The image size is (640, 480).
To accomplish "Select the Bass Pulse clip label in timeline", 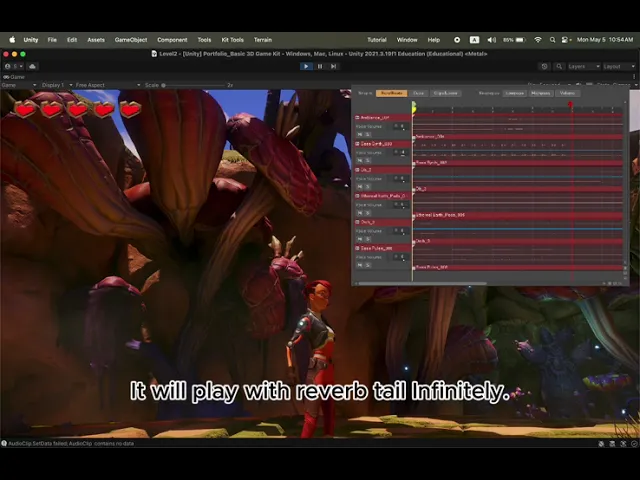I will coord(431,267).
